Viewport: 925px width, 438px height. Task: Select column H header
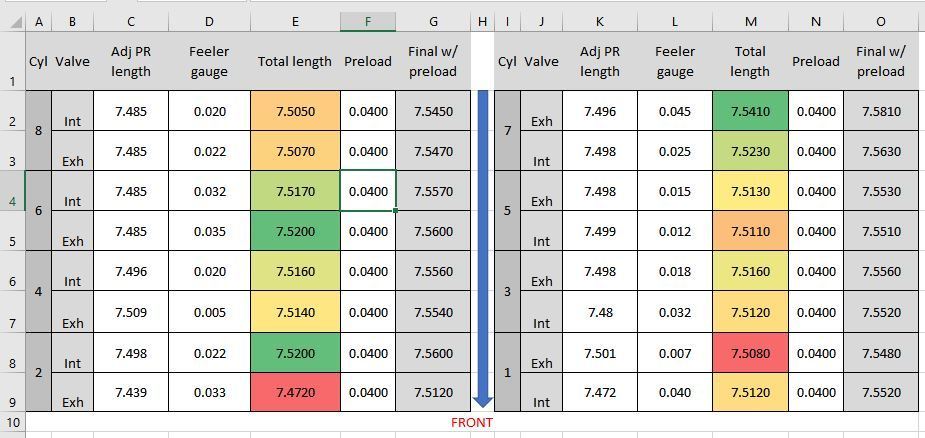[x=483, y=22]
